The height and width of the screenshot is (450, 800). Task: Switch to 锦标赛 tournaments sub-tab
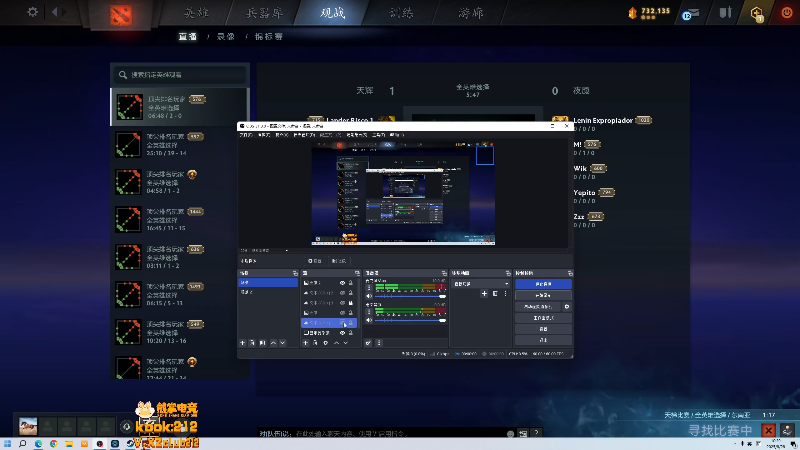click(269, 37)
